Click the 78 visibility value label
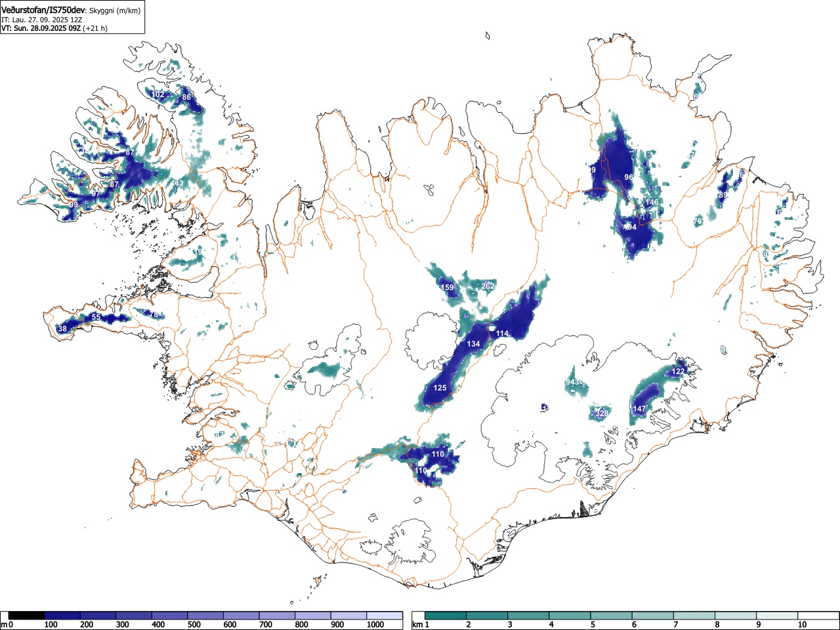Screen dimensions: 840x630 (x=154, y=314)
